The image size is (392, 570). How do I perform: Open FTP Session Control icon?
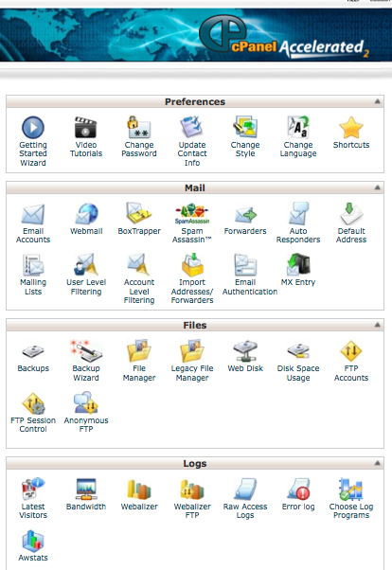pyautogui.click(x=33, y=403)
